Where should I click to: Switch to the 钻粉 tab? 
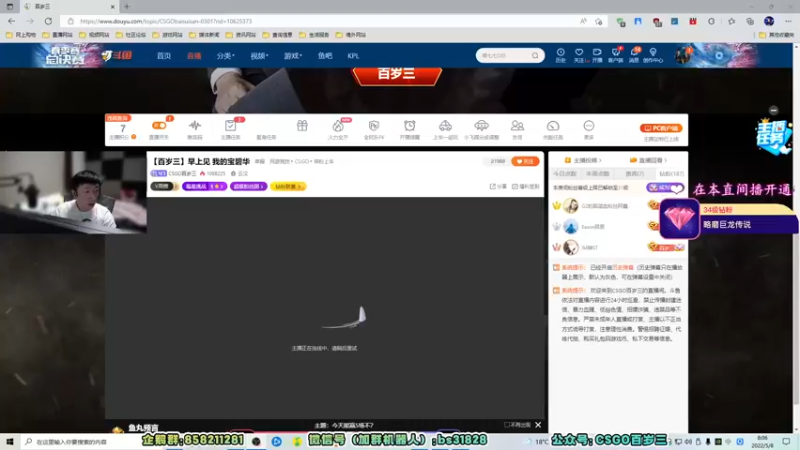[671, 174]
